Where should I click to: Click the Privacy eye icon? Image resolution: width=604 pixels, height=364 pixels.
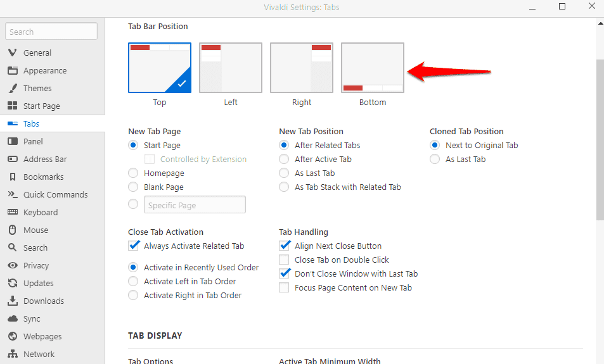[12, 265]
